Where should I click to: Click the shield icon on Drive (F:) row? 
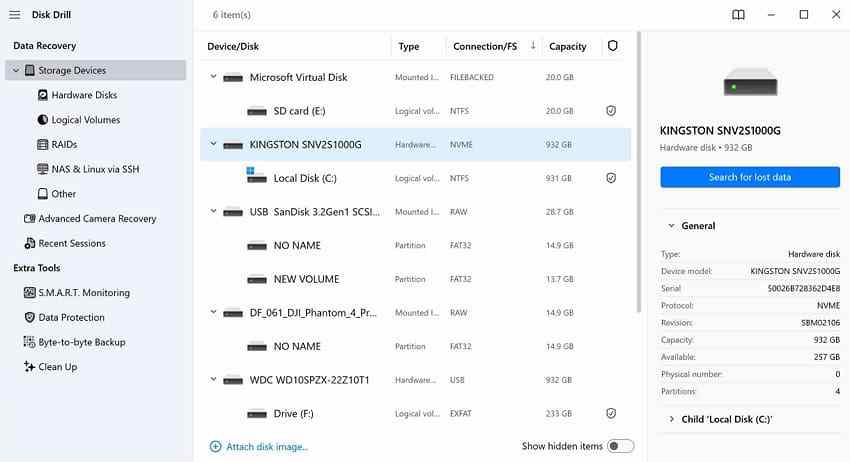pos(611,413)
